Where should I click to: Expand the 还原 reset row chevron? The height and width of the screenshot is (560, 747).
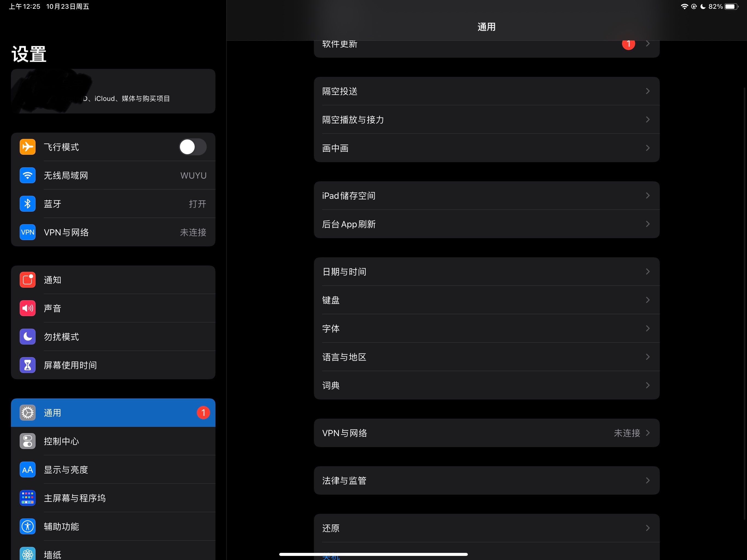[x=647, y=528]
